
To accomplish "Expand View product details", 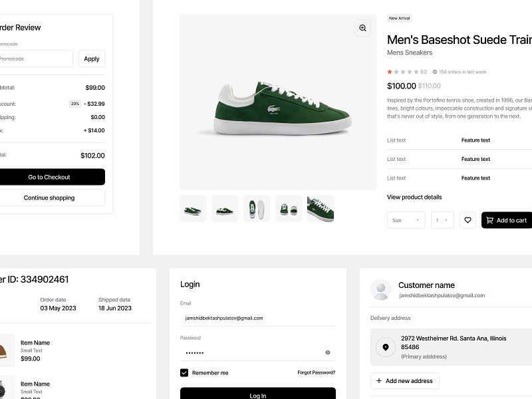I will tap(414, 197).
